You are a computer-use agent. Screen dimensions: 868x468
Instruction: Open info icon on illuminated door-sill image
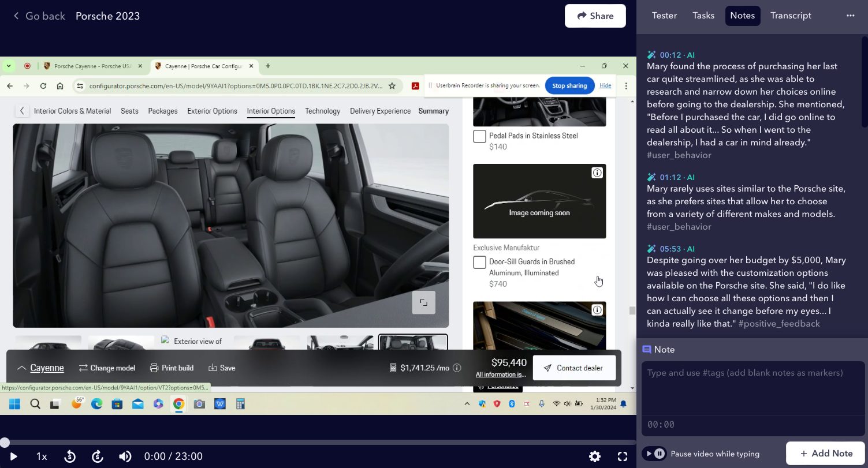click(597, 310)
